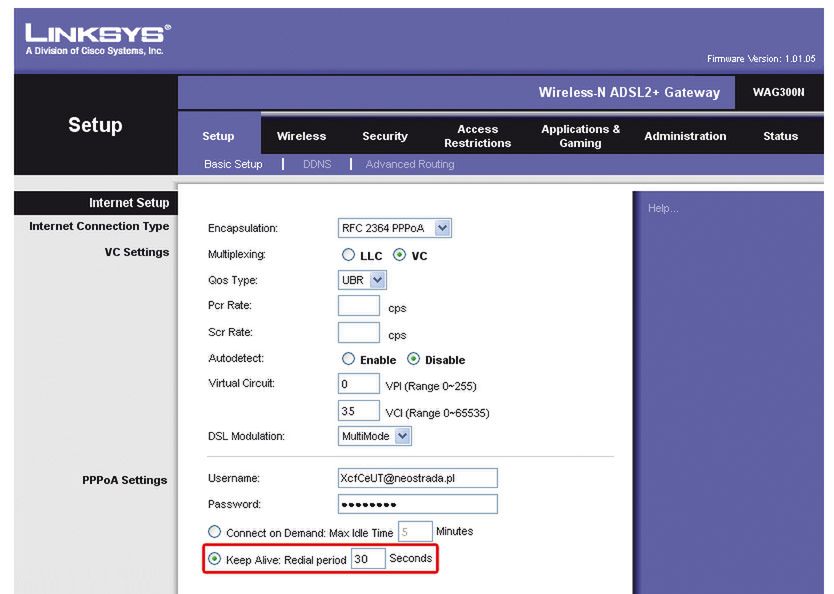The image size is (834, 594).
Task: Open the DDNS sub-tab
Action: [317, 164]
